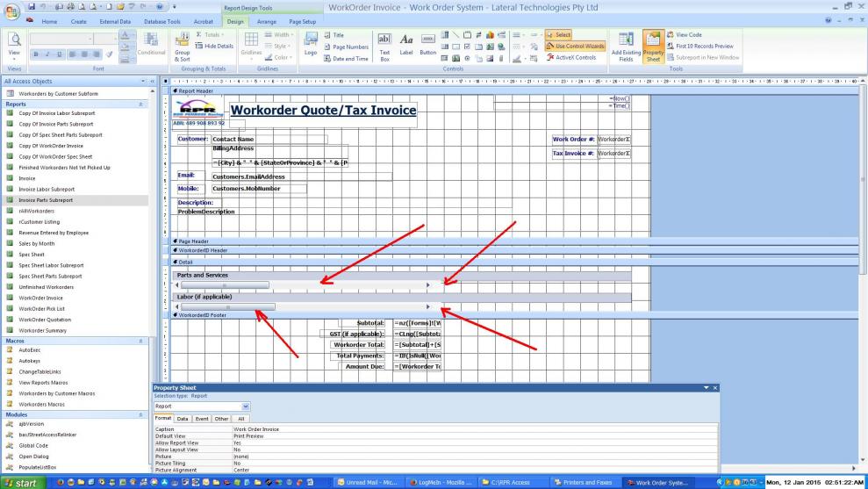Open the gridline Width dropdown
The height and width of the screenshot is (489, 868).
[278, 35]
